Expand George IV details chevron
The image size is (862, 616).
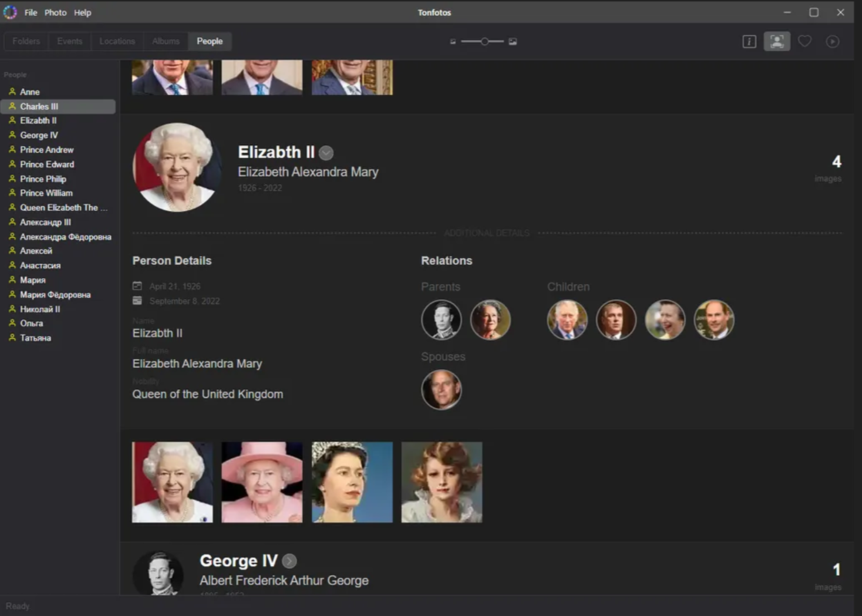point(290,561)
